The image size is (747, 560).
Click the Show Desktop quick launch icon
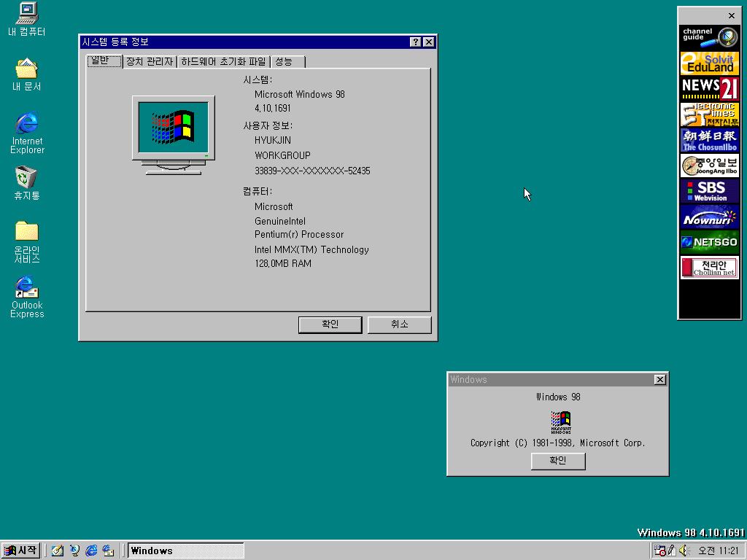pos(57,551)
